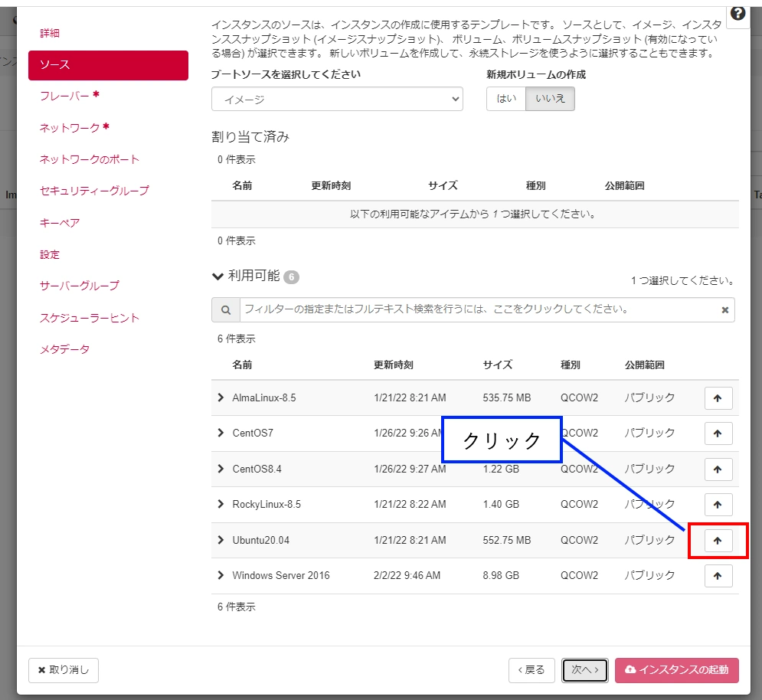Go to the キーペア step
Screen dimensions: 762x700
point(60,223)
